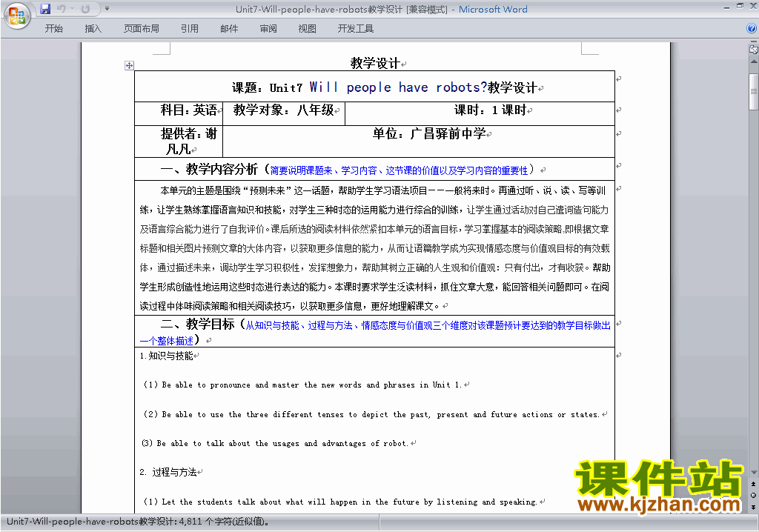The image size is (759, 532).
Task: Click the status bar document word count text
Action: [x=139, y=522]
